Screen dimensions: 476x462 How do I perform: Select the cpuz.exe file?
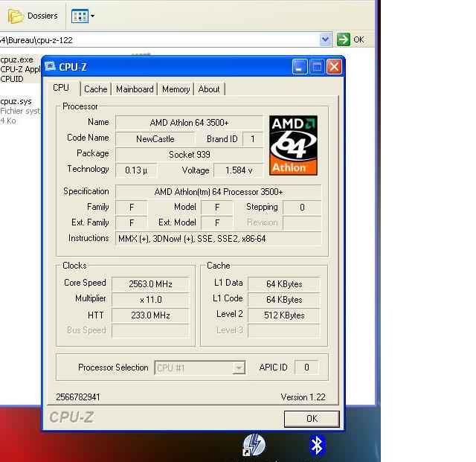tap(17, 60)
